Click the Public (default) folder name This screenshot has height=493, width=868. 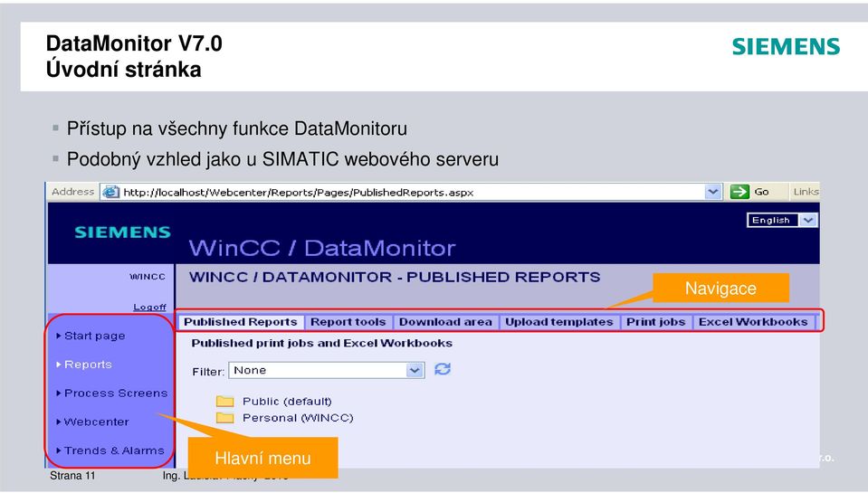287,401
